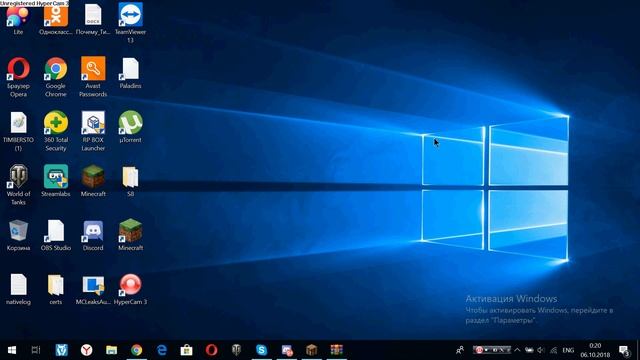The width and height of the screenshot is (640, 360).
Task: Open the Minecraft block taskbar icon
Action: point(312,350)
